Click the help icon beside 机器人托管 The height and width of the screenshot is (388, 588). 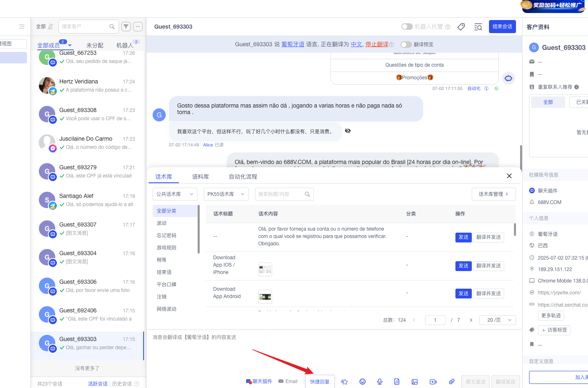448,27
